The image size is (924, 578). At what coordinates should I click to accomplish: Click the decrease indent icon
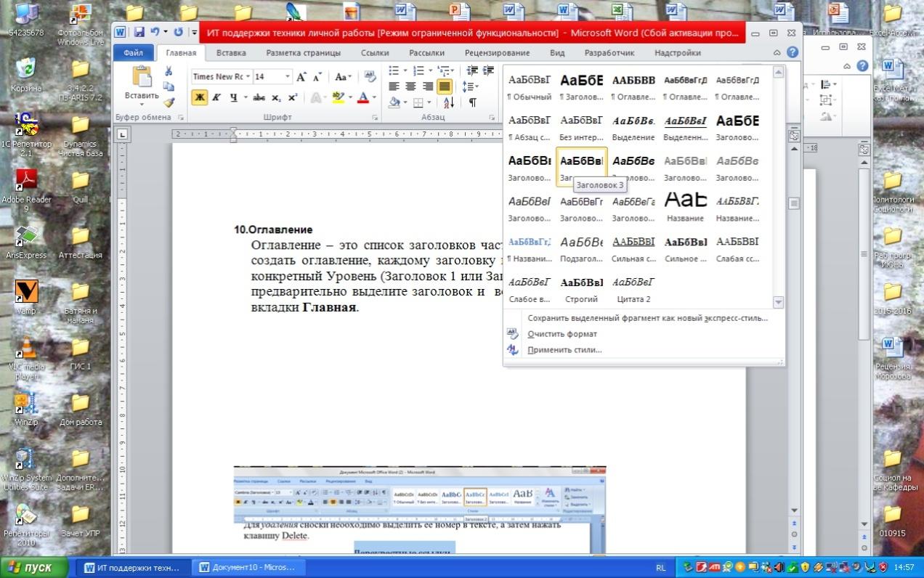point(471,70)
